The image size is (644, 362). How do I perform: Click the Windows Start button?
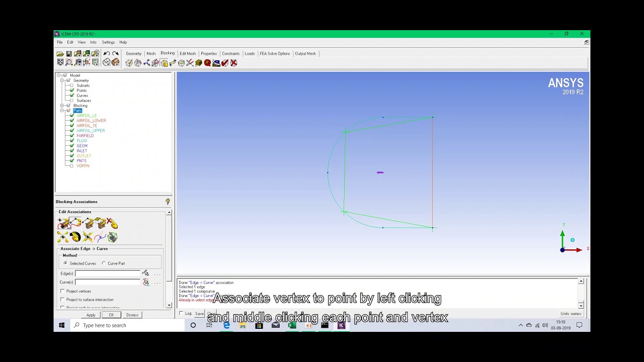pos(62,325)
